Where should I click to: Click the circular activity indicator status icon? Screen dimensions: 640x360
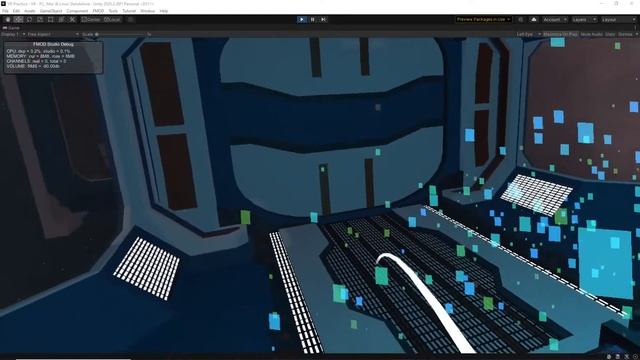636,357
